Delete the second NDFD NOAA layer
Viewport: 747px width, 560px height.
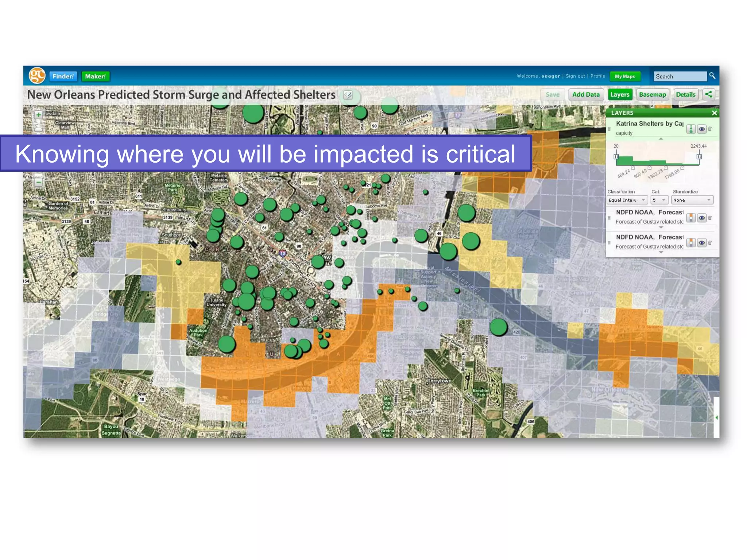[710, 242]
